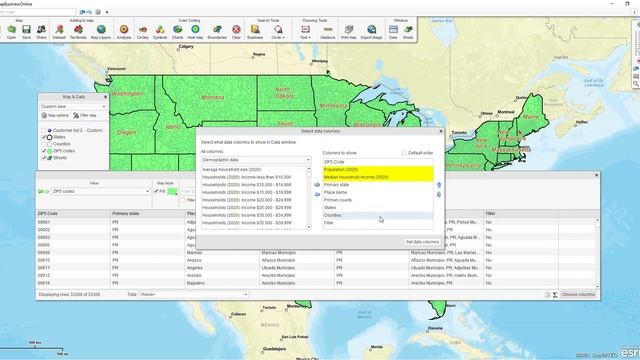This screenshot has height=360, width=640.
Task: Move selected column down
Action: (x=439, y=195)
